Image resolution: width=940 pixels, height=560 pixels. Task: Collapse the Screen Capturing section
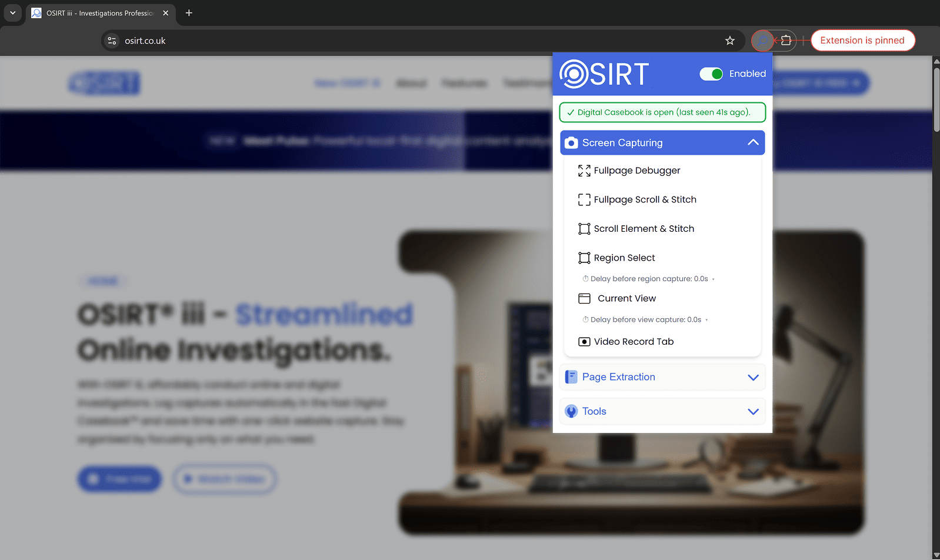point(662,143)
